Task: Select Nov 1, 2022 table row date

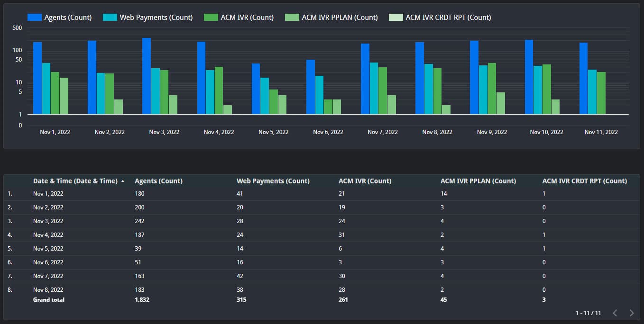Action: coord(48,194)
